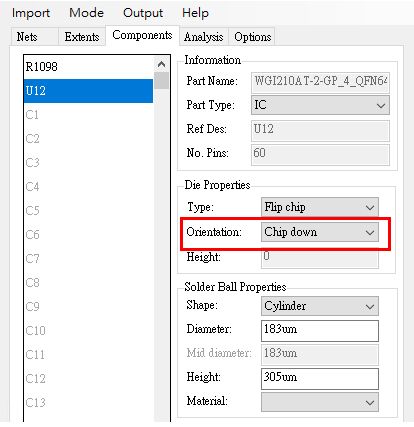The image size is (414, 427).
Task: Click the component list scrollbar thumb
Action: (162, 81)
